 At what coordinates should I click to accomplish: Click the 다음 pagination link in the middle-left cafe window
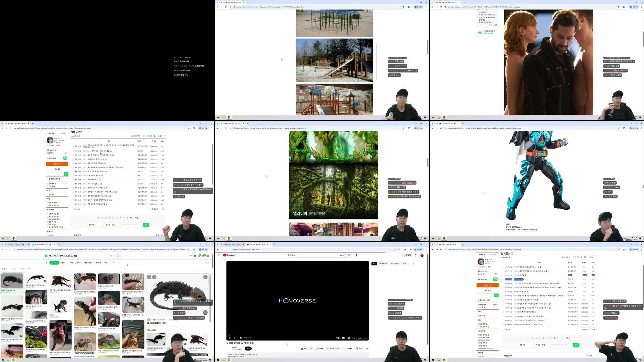pyautogui.click(x=137, y=218)
